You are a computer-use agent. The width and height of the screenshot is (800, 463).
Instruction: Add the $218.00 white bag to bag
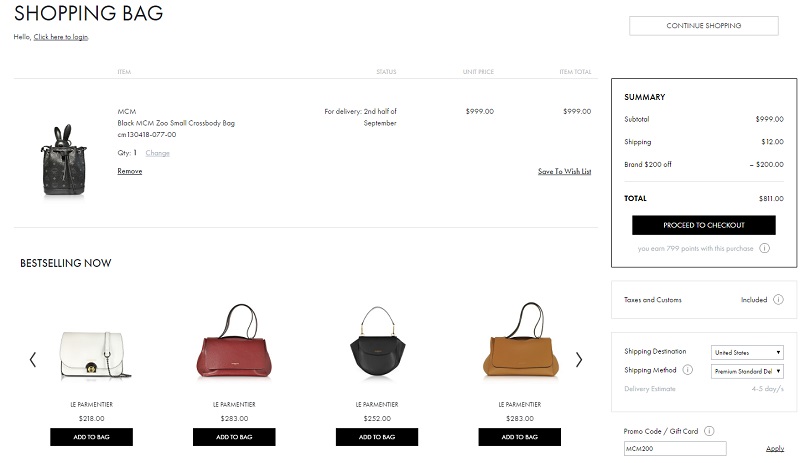[91, 437]
